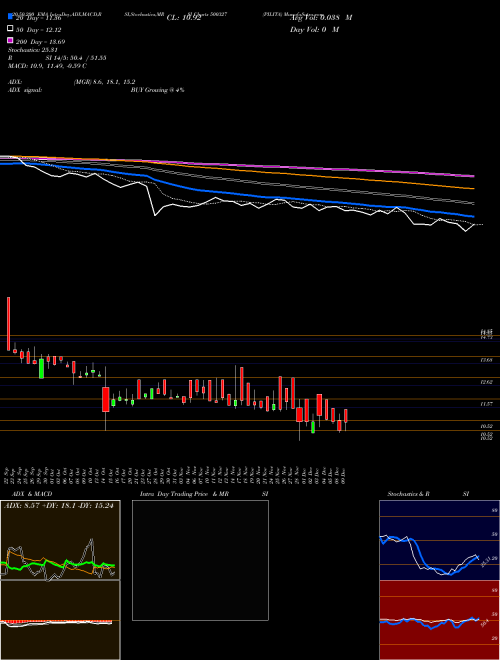Image resolution: width=500 pixels, height=660 pixels.
Task: Click the 'Avg Vol: 0.038 M' label
Action: click(x=321, y=18)
